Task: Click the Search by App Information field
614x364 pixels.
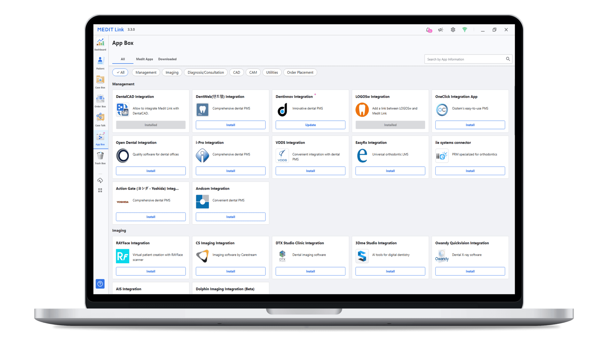Action: [x=468, y=59]
